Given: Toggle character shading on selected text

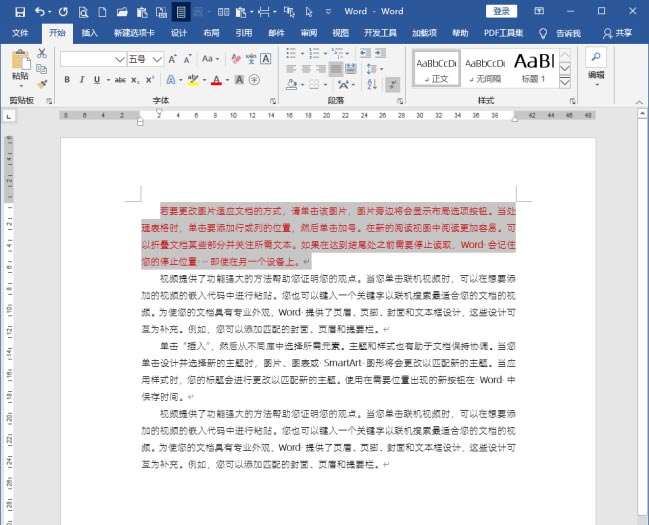Looking at the screenshot, I should 239,80.
